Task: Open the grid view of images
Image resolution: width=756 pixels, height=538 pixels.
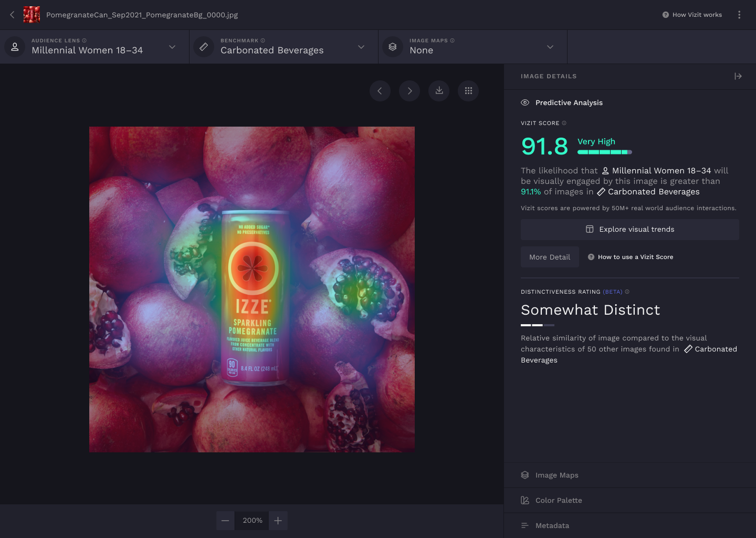Action: (x=468, y=91)
